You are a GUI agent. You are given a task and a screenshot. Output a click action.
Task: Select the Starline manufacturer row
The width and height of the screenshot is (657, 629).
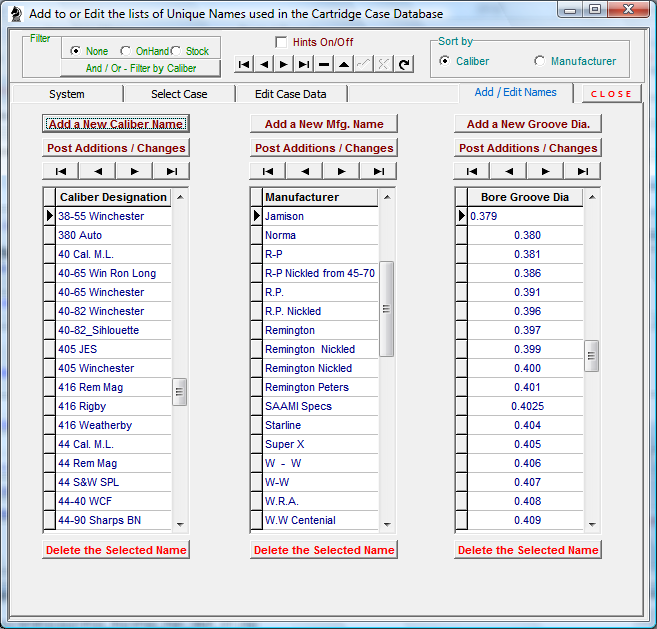pyautogui.click(x=321, y=425)
